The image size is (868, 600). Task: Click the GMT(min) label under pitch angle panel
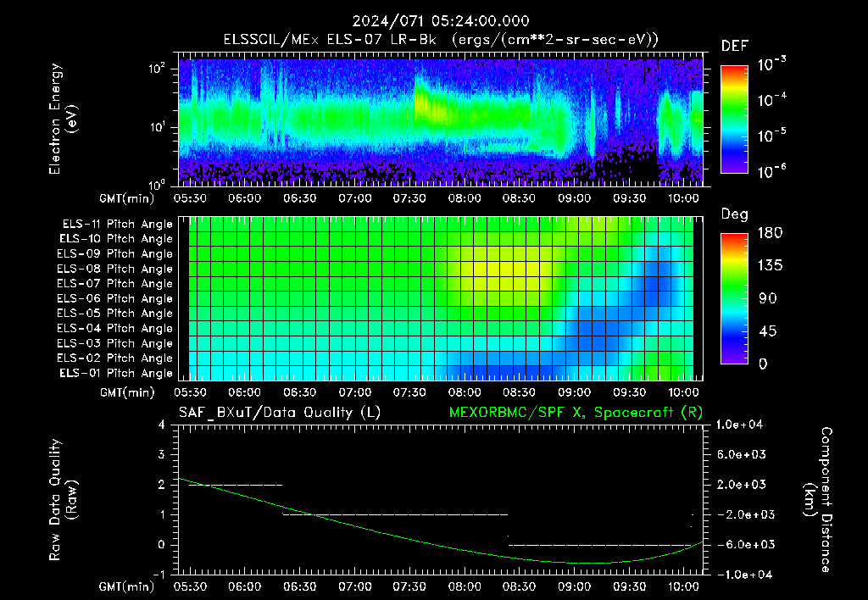point(127,393)
